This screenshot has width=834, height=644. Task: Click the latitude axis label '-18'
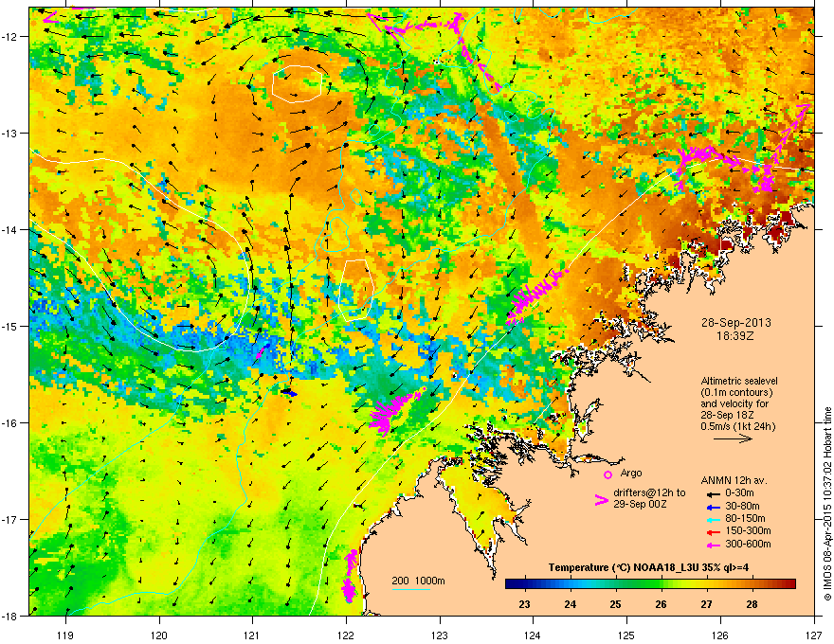[x=10, y=616]
